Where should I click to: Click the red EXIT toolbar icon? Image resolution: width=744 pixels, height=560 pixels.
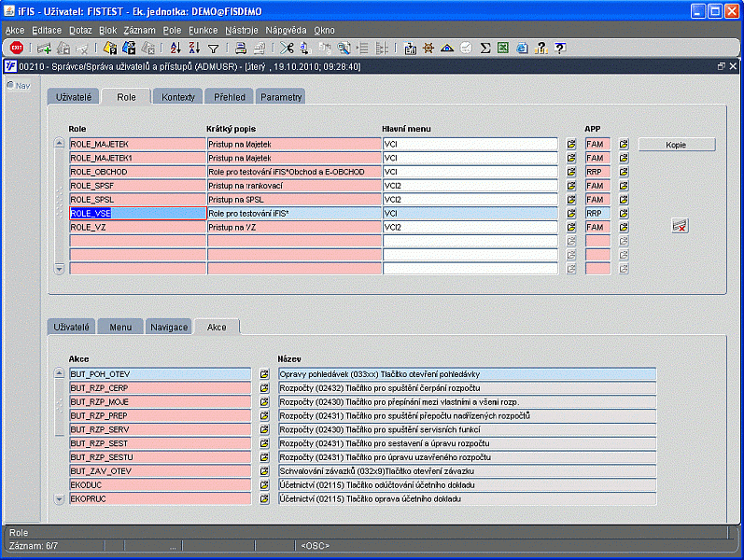[x=16, y=48]
